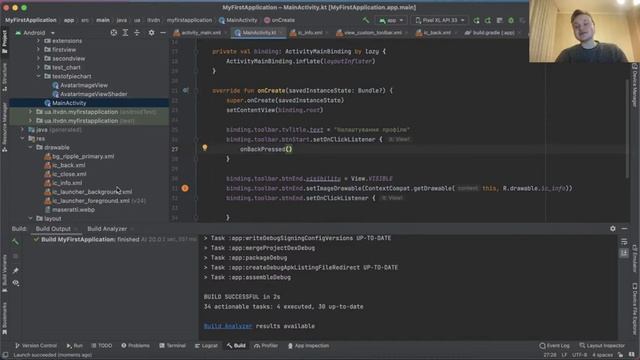The height and width of the screenshot is (360, 640).
Task: Open the Project tool window sidebar tab
Action: click(4, 41)
